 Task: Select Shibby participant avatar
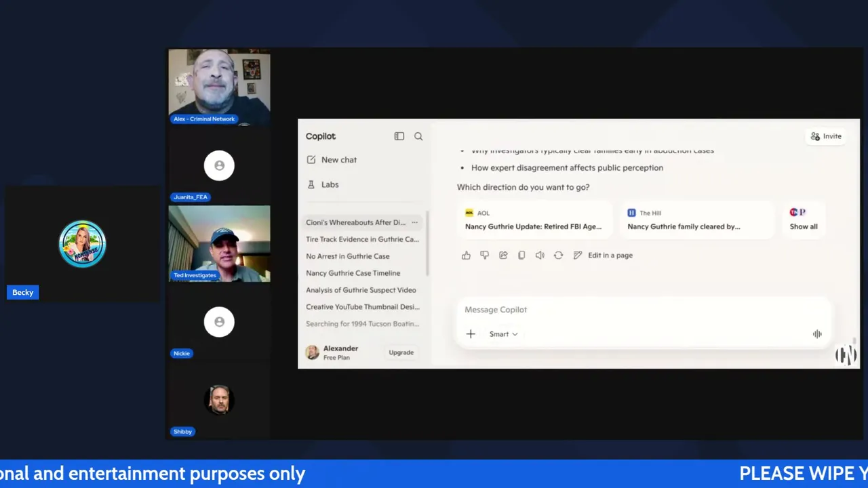219,400
